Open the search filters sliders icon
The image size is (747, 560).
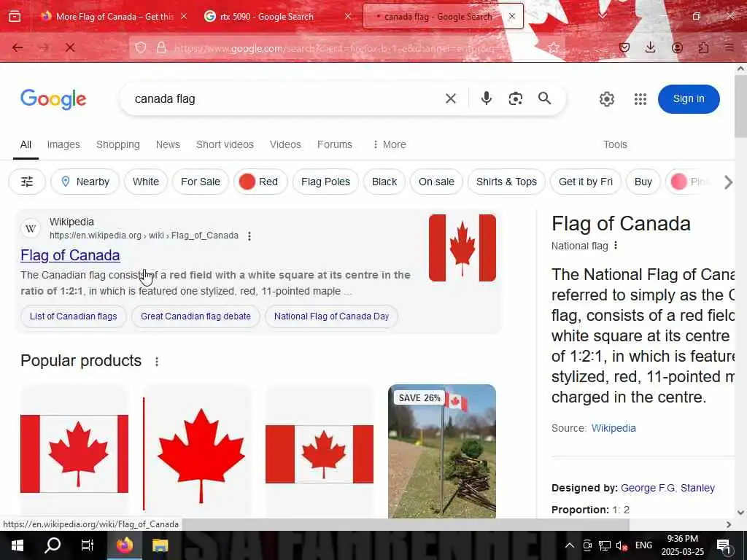pos(27,182)
